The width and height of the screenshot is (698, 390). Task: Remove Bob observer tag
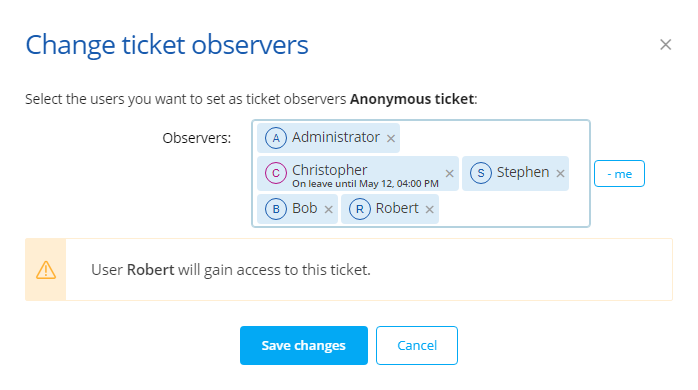[x=329, y=209]
